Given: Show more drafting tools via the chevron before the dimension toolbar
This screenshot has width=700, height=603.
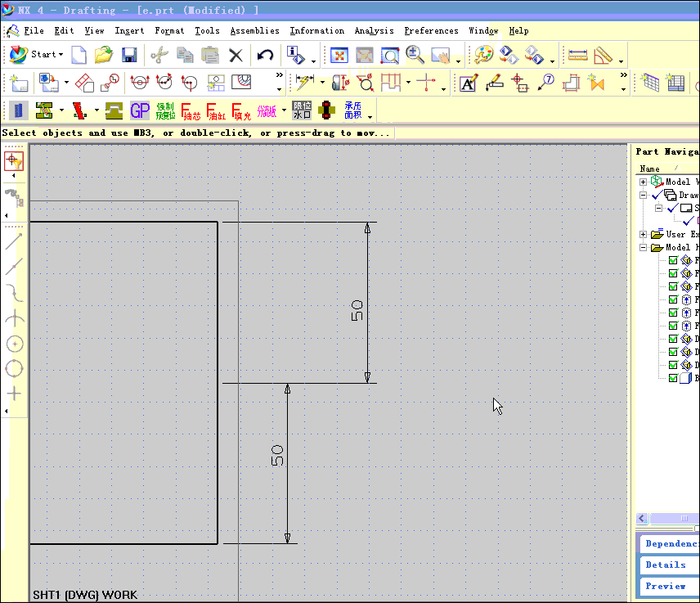Looking at the screenshot, I should pos(280,75).
